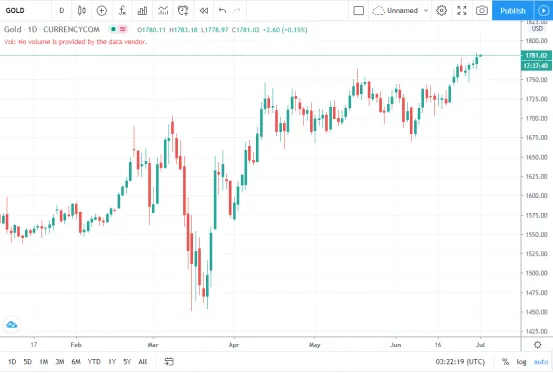553x373 pixels.
Task: Select the All date range
Action: click(x=142, y=362)
